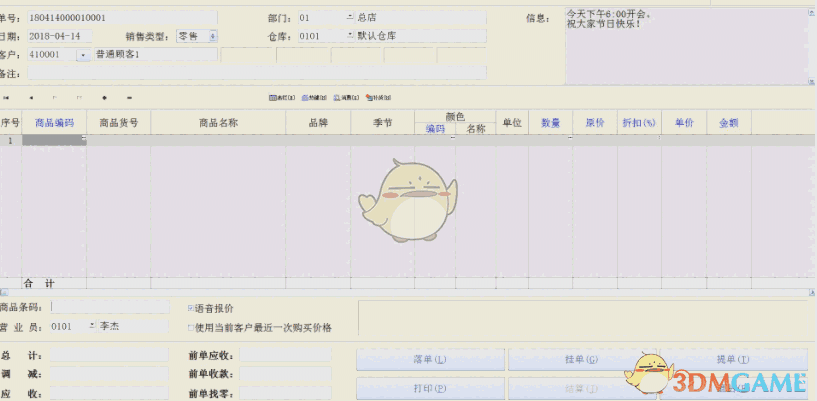This screenshot has width=817, height=401.
Task: Click the customer name field 普通顾客1
Action: click(x=155, y=54)
